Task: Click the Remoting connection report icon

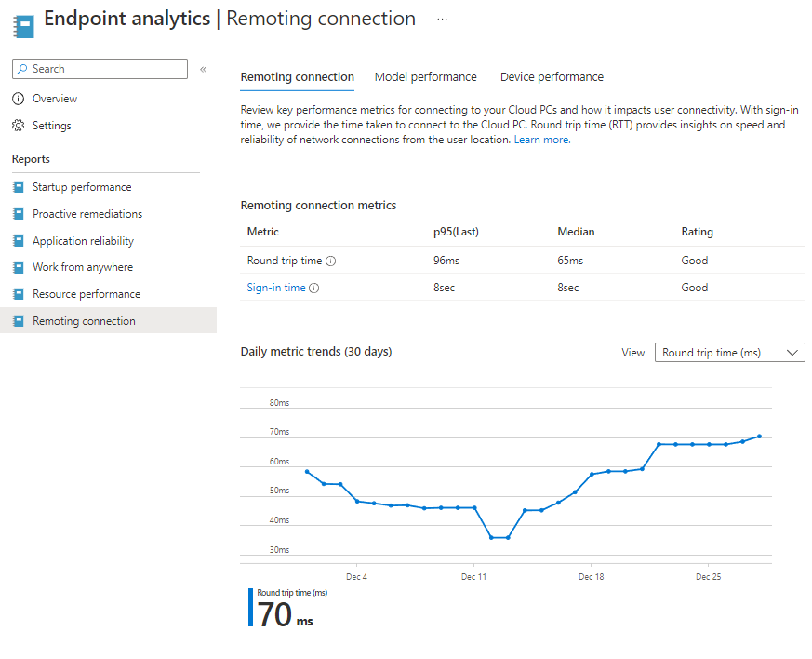Action: coord(18,321)
